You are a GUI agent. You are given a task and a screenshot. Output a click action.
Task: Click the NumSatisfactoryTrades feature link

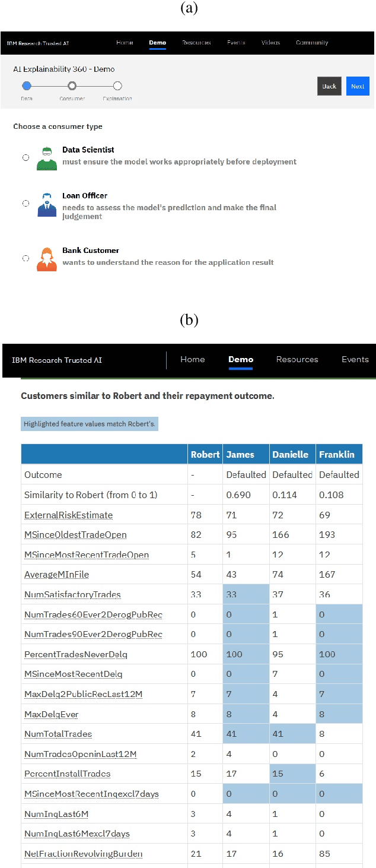[x=72, y=594]
